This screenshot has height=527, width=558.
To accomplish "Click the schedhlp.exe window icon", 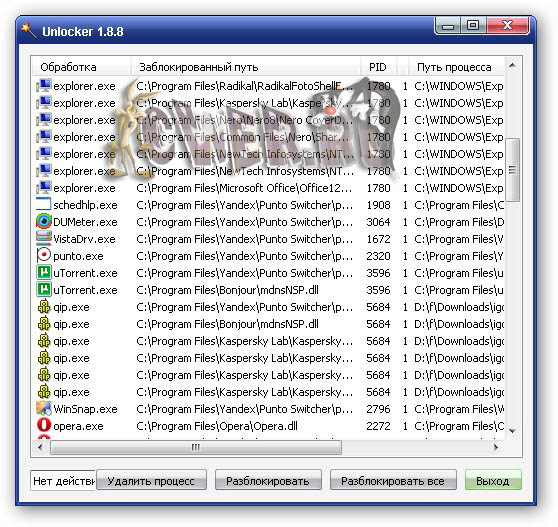I will click(44, 205).
